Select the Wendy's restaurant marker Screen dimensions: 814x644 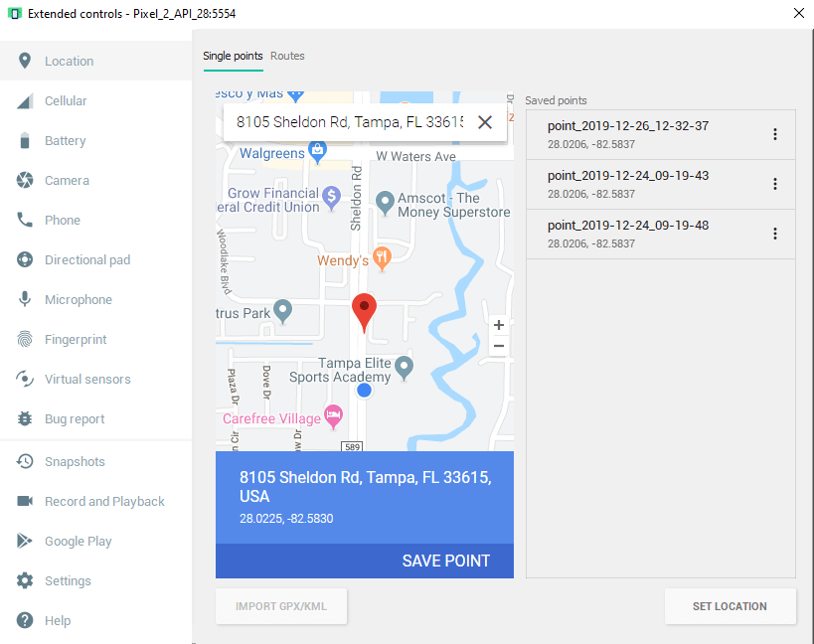[382, 258]
